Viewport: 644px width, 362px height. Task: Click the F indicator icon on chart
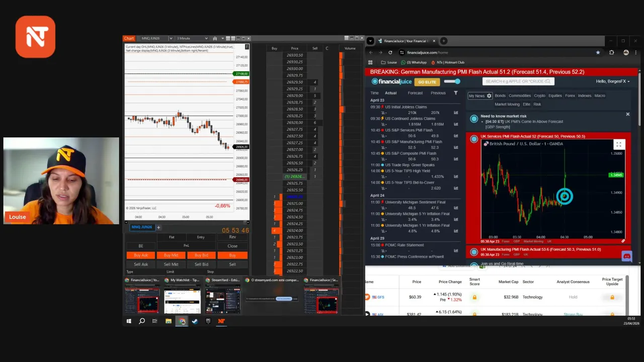coord(247,47)
